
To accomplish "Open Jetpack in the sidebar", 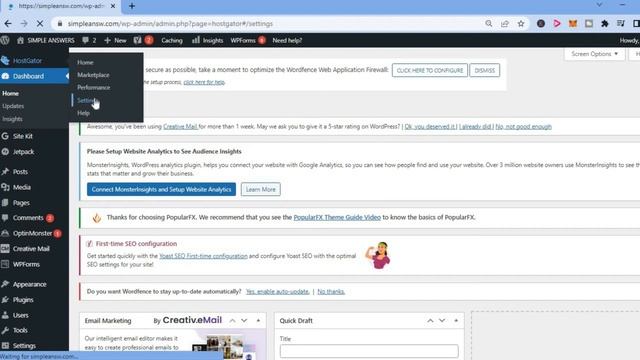I will click(23, 152).
